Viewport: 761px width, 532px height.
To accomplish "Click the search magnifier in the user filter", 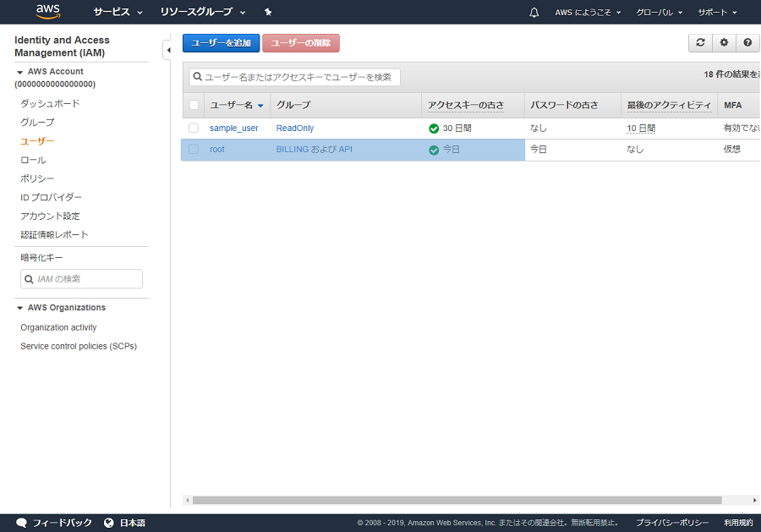I will 198,77.
